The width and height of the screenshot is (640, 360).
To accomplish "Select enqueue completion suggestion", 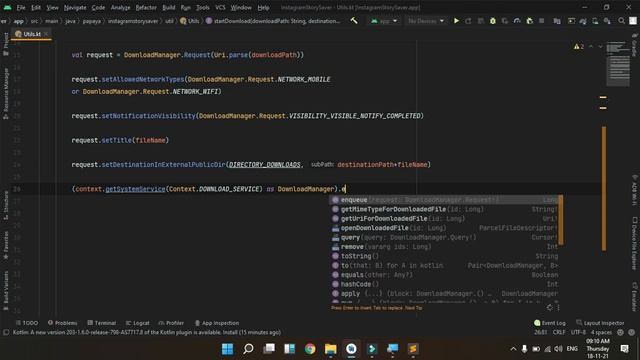I will (444, 200).
